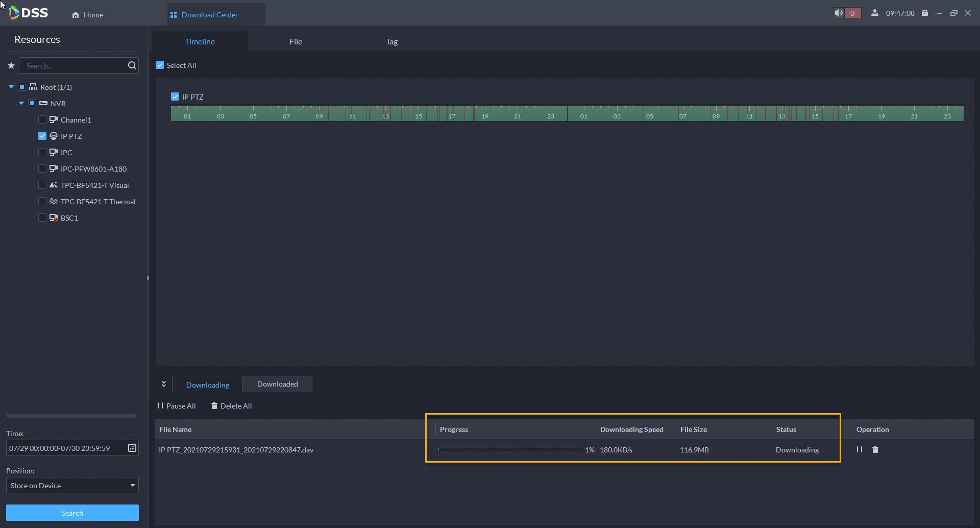This screenshot has width=980, height=528.
Task: Collapse the Root tree node
Action: coord(11,87)
